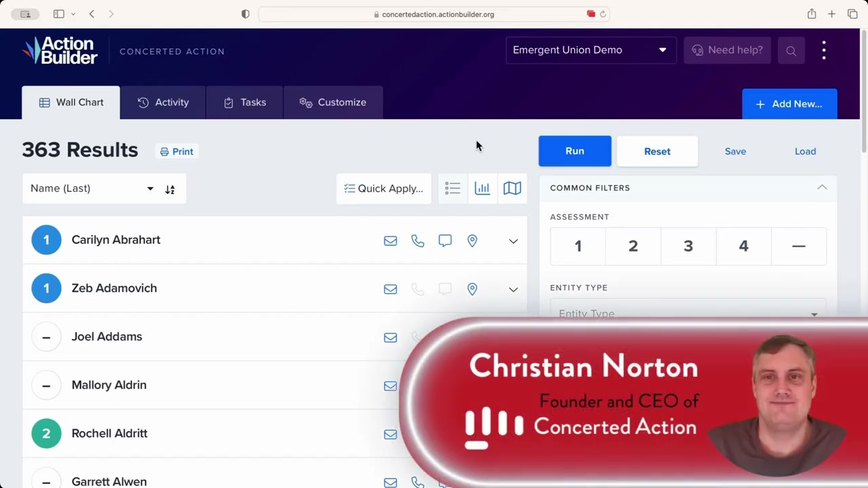Switch to the bar chart view
Image resolution: width=868 pixels, height=488 pixels.
coord(482,188)
